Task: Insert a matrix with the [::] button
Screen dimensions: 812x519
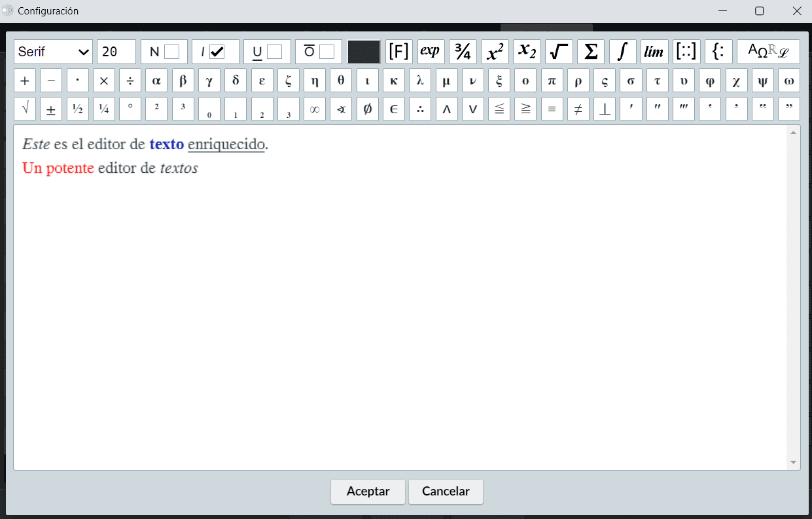Action: coord(686,52)
